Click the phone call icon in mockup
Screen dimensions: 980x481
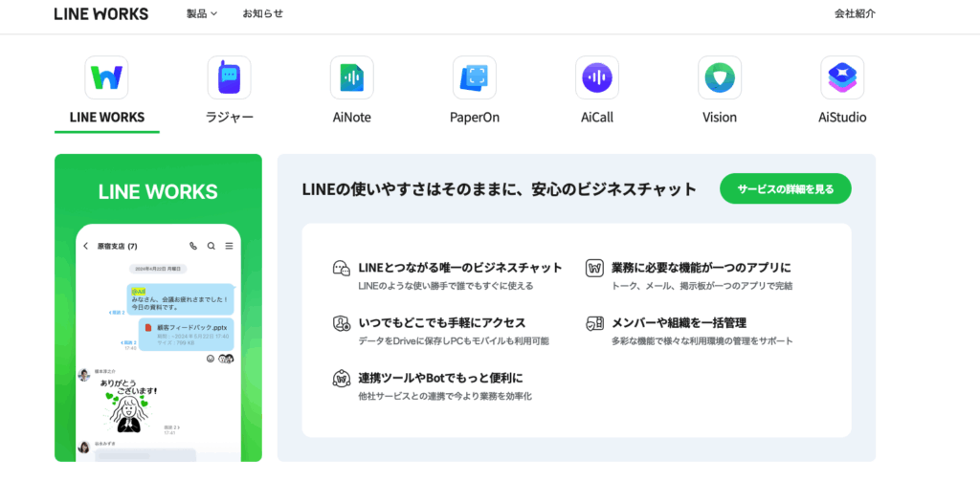pyautogui.click(x=193, y=246)
